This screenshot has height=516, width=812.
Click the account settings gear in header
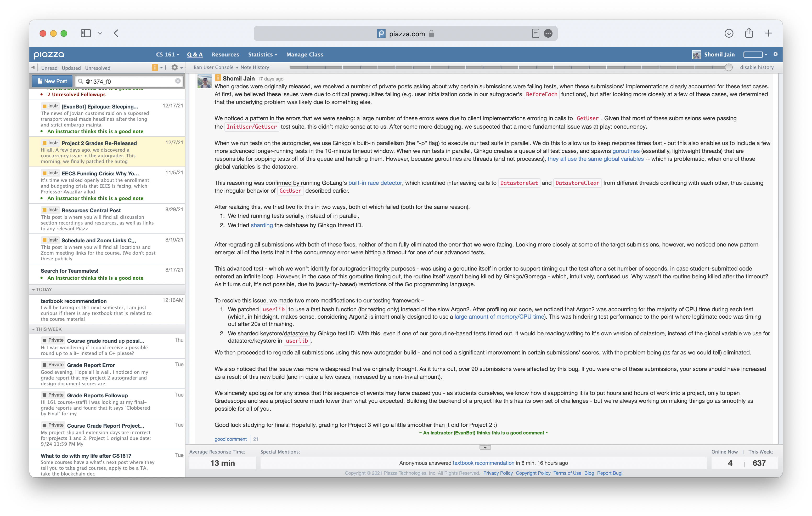click(x=776, y=54)
